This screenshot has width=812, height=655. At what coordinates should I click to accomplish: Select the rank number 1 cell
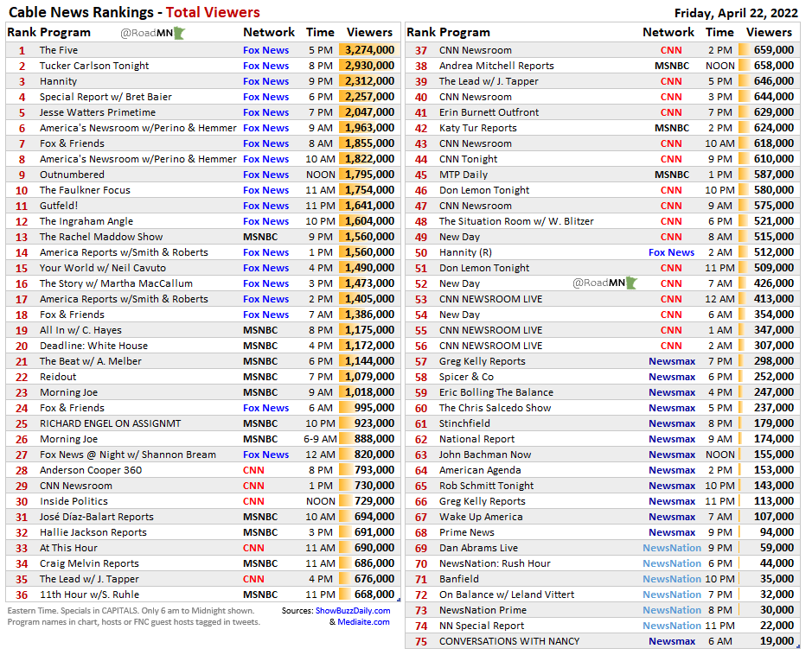(21, 50)
